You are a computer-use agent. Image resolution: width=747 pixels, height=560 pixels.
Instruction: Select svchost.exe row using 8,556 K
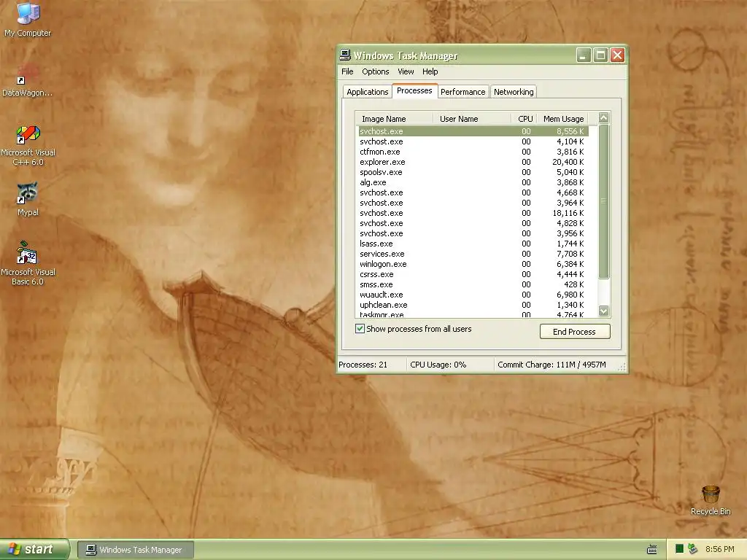click(x=473, y=131)
